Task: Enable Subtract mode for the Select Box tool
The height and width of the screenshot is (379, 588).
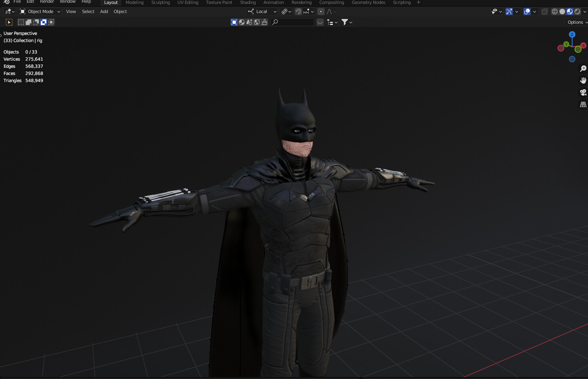Action: (36, 22)
